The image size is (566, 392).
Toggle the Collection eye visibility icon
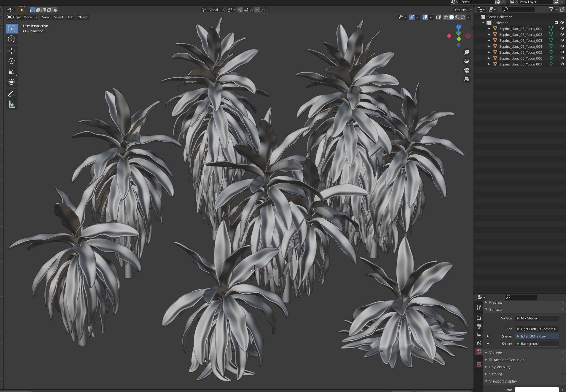click(562, 23)
